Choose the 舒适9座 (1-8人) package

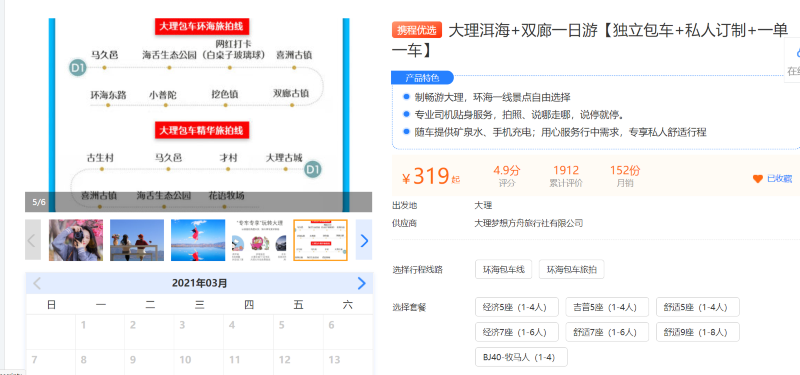(x=697, y=332)
